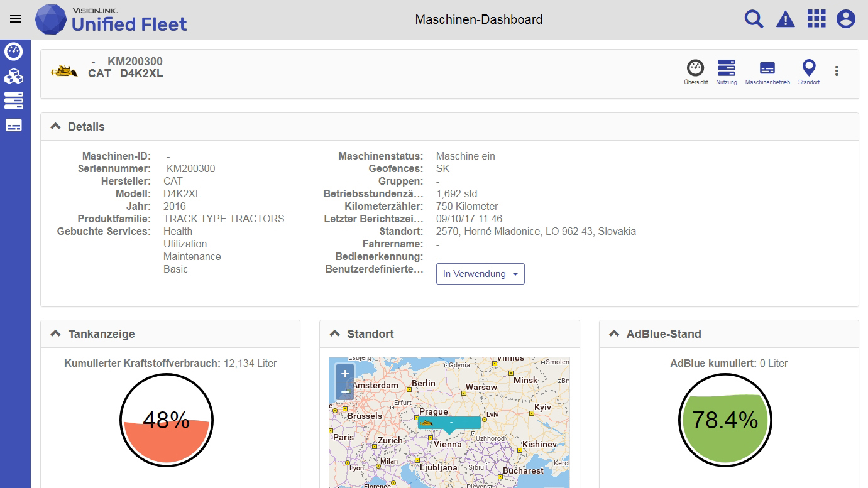Switch to the Nutzung view
868x488 pixels.
pos(727,72)
